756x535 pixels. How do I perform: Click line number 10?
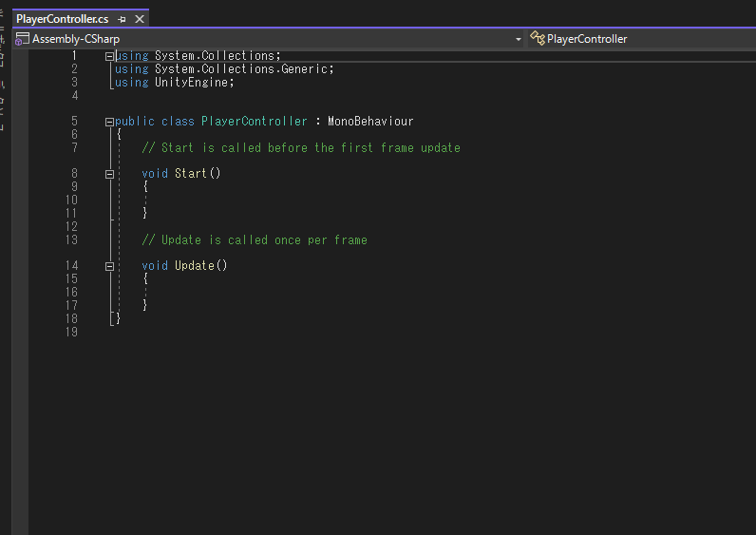click(71, 200)
